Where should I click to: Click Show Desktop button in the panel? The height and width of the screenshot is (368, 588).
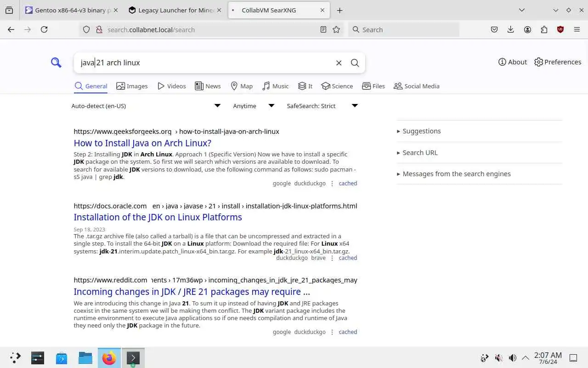click(x=573, y=358)
